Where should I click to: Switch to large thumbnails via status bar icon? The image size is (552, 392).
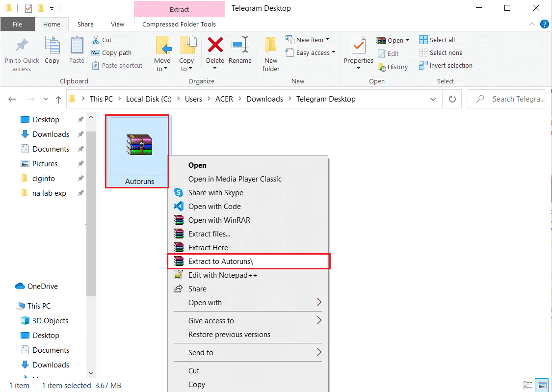(x=542, y=385)
